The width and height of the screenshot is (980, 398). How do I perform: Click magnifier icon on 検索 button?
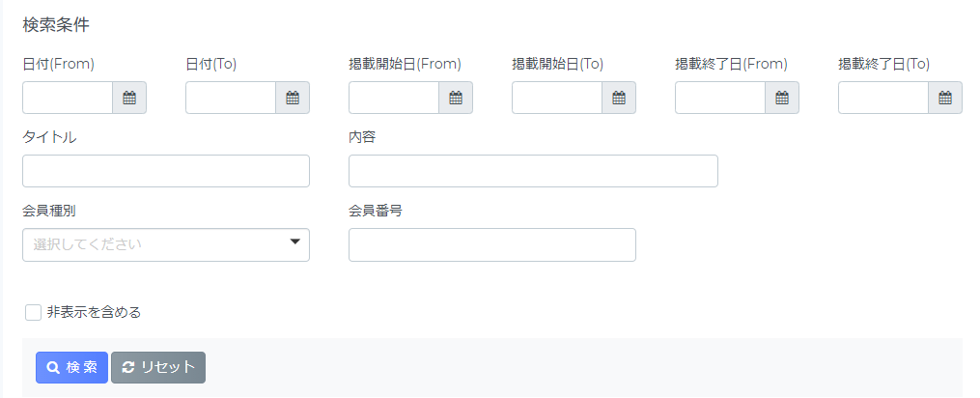tap(53, 367)
